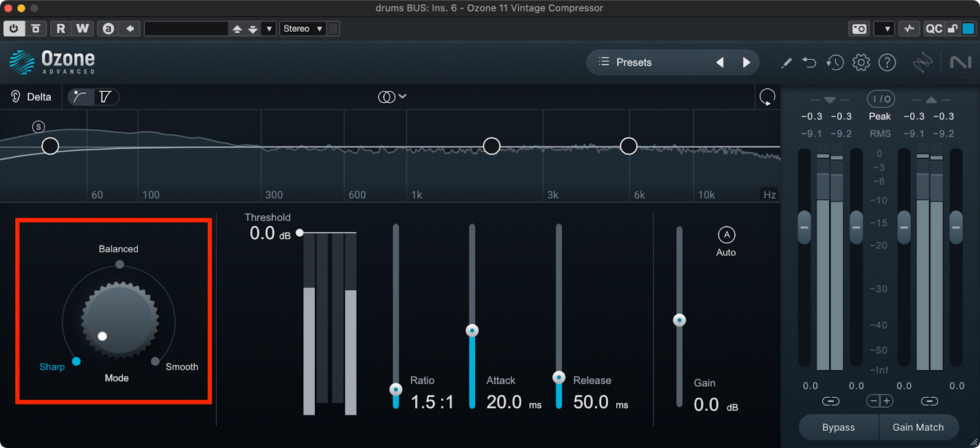Toggle the plugin power button

pos(13,29)
